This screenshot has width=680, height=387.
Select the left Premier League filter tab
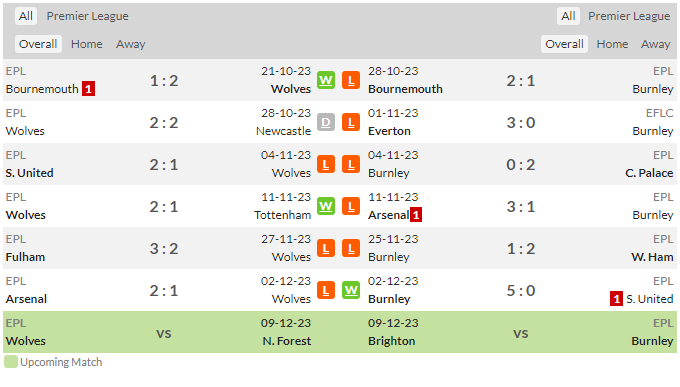(x=88, y=16)
